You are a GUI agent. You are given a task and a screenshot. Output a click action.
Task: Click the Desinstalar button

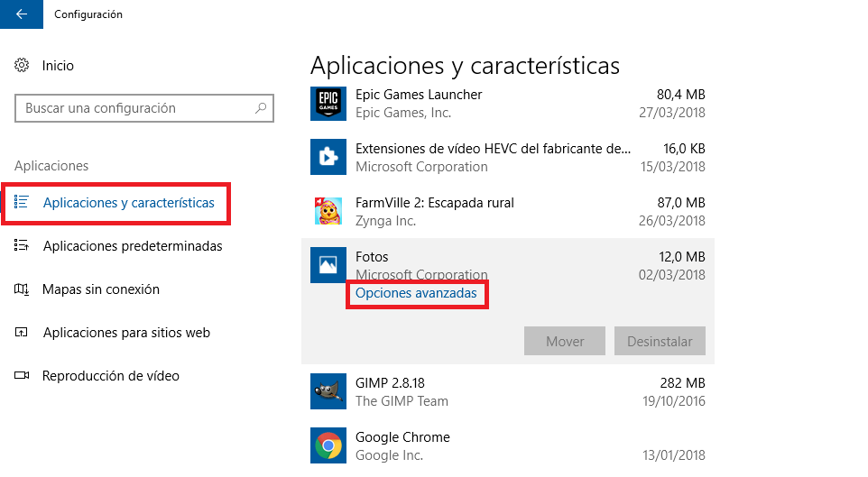coord(660,341)
